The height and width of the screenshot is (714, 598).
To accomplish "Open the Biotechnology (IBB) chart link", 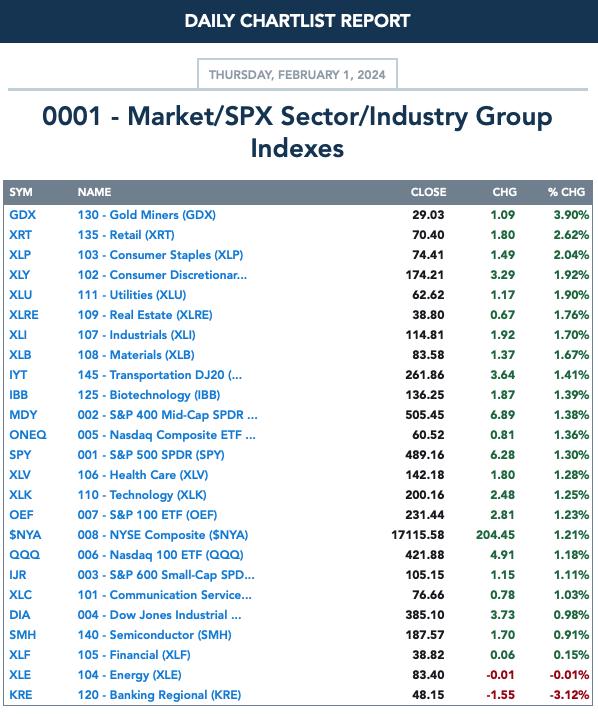I will click(x=148, y=395).
